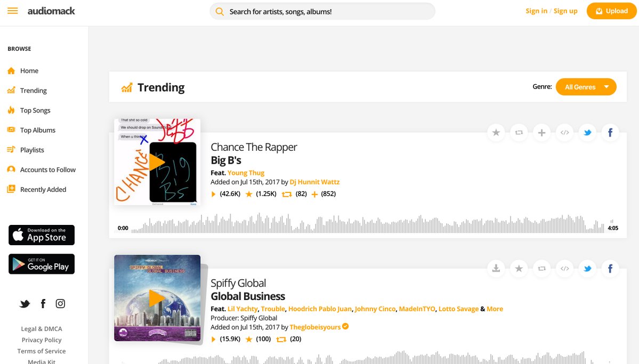
Task: Click the Upload button
Action: click(612, 11)
